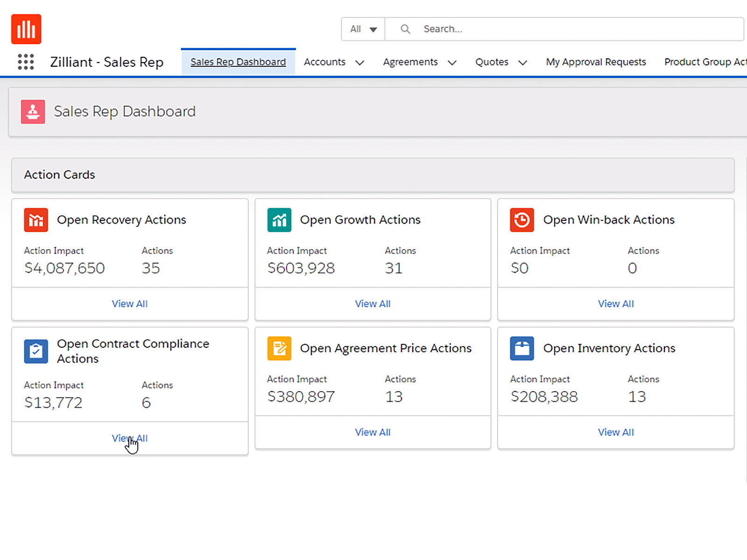Viewport: 747px width, 560px height.
Task: Open the app launcher dots grid
Action: click(x=26, y=62)
